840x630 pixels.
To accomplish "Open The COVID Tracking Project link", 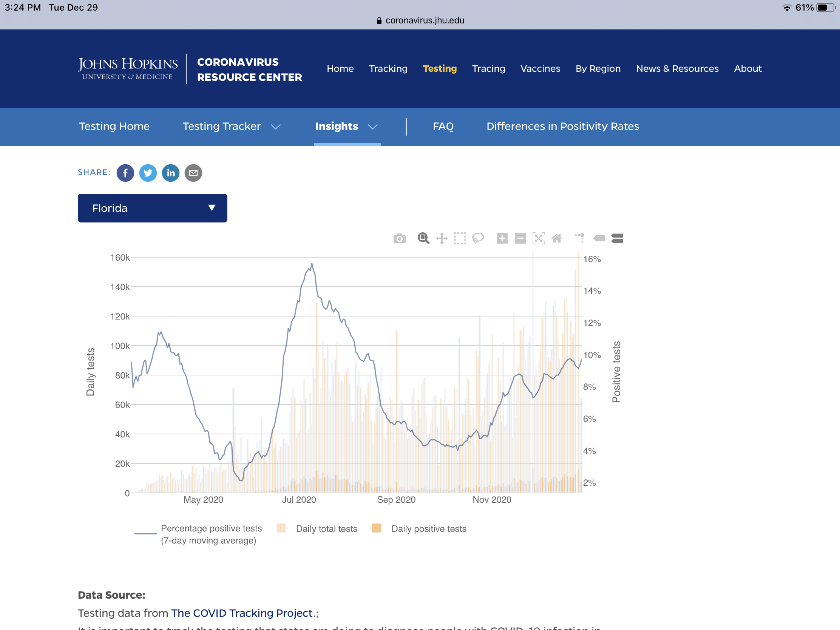I will (241, 613).
